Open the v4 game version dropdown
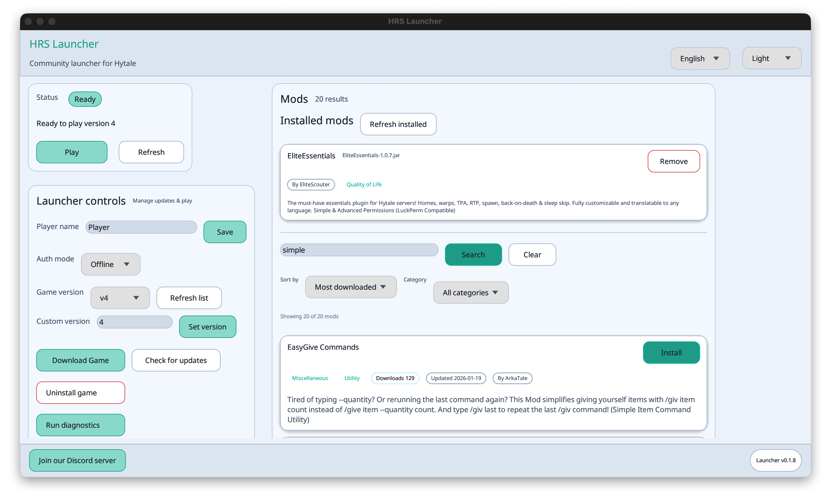The height and width of the screenshot is (504, 831). click(120, 298)
